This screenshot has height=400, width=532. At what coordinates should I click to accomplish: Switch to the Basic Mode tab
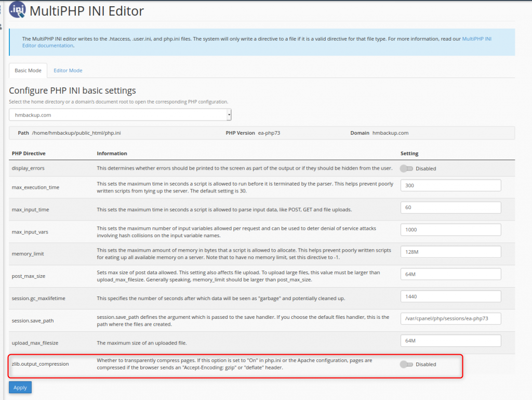(28, 70)
